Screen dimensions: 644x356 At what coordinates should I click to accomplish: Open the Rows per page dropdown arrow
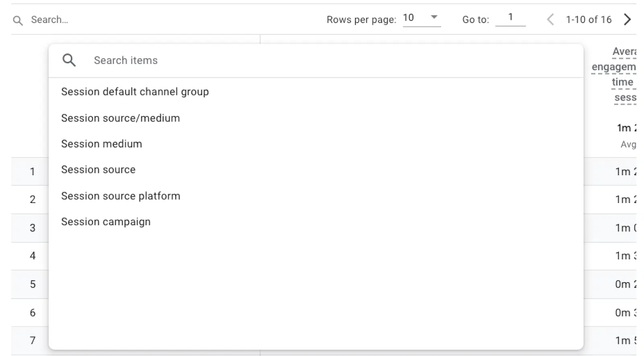pos(434,17)
